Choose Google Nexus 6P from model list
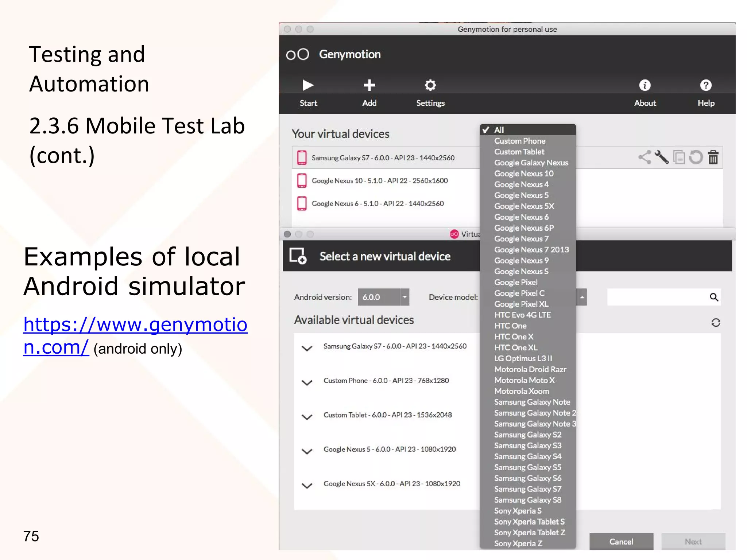 (528, 228)
